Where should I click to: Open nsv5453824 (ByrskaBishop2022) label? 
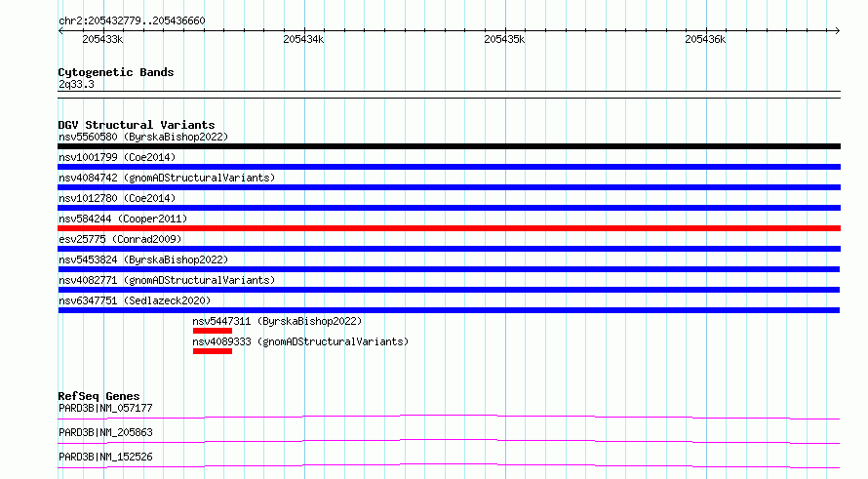(143, 259)
